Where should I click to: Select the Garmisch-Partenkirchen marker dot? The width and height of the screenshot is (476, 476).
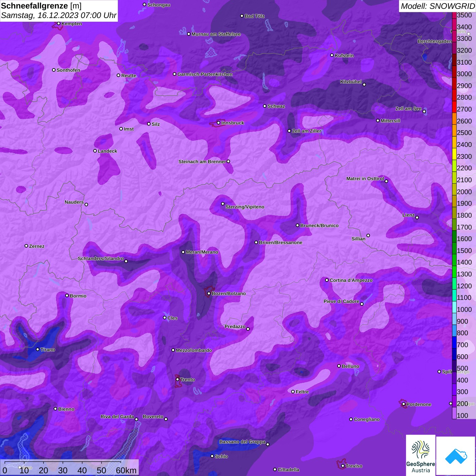(x=175, y=74)
